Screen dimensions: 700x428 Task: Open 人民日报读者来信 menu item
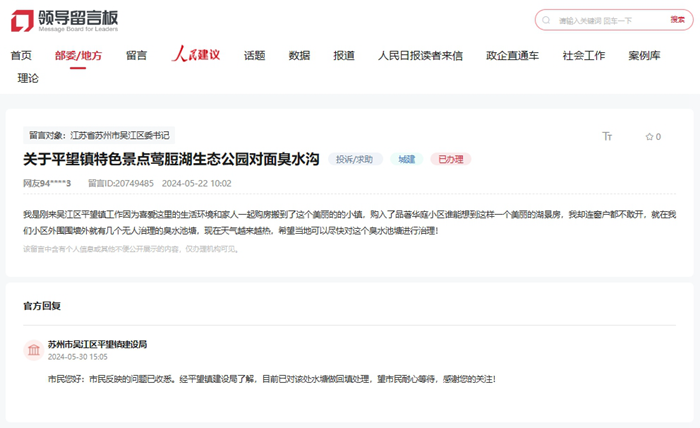point(420,55)
